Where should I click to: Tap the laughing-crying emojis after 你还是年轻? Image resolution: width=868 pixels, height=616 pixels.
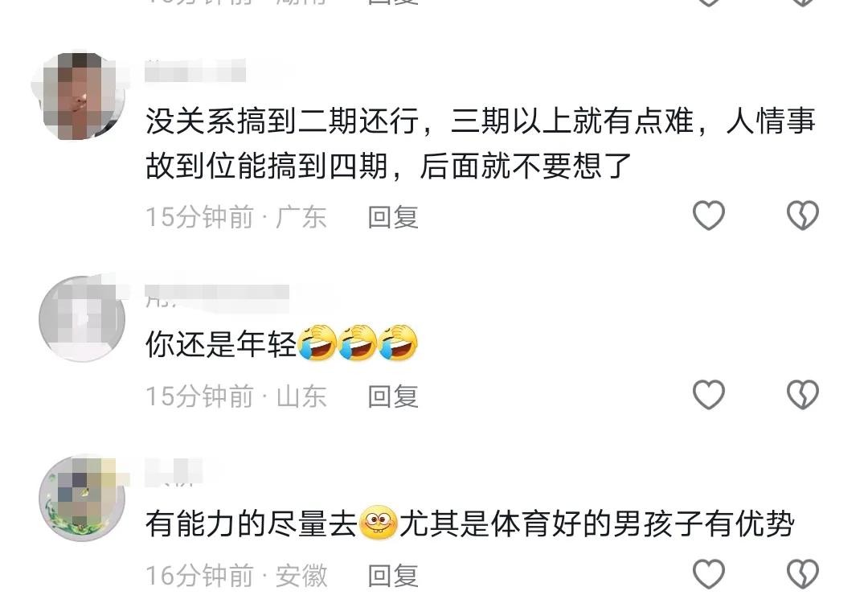(358, 343)
